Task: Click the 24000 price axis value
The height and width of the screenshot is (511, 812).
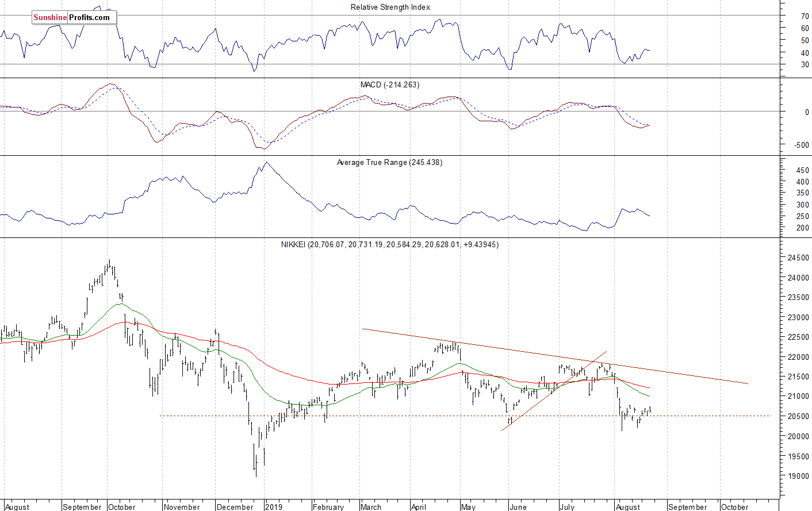Action: pyautogui.click(x=799, y=278)
